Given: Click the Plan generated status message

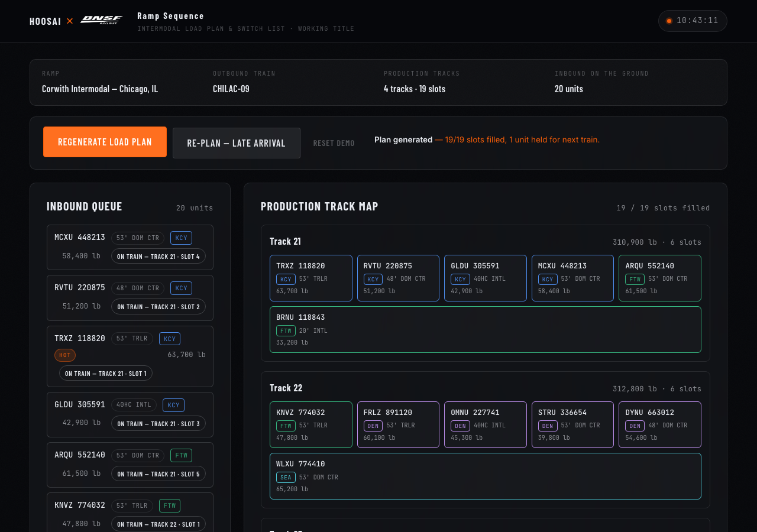Looking at the screenshot, I should coord(487,140).
